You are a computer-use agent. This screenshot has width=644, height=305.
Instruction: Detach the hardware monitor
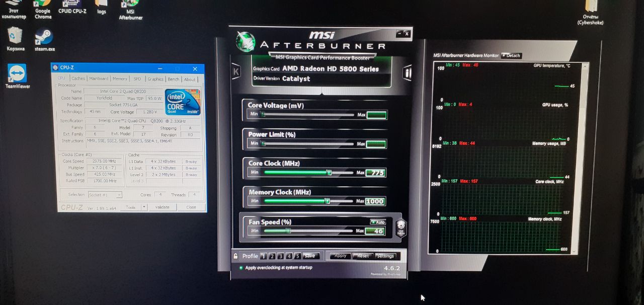pyautogui.click(x=511, y=55)
